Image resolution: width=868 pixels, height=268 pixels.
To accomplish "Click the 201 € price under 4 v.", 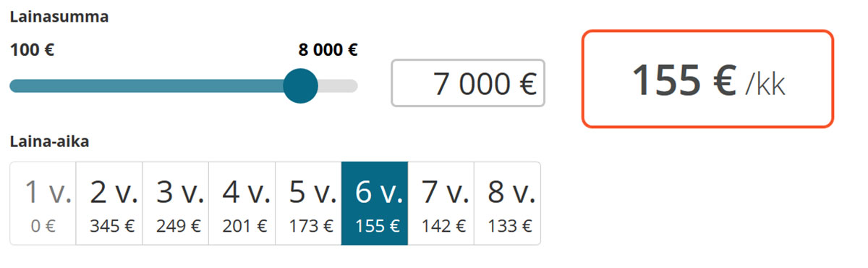I will click(245, 226).
